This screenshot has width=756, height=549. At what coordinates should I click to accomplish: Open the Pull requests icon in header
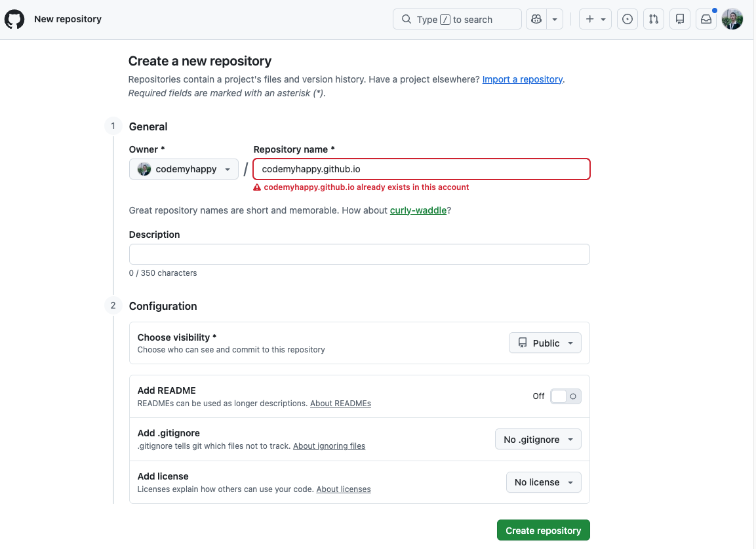point(653,19)
